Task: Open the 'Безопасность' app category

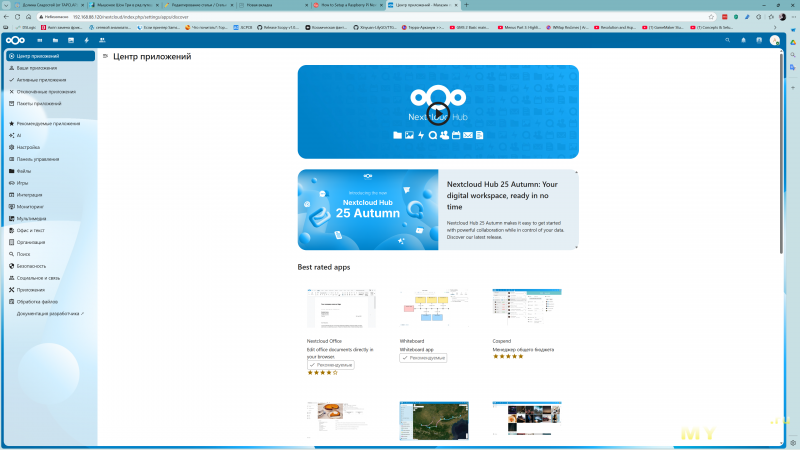Action: pos(31,266)
